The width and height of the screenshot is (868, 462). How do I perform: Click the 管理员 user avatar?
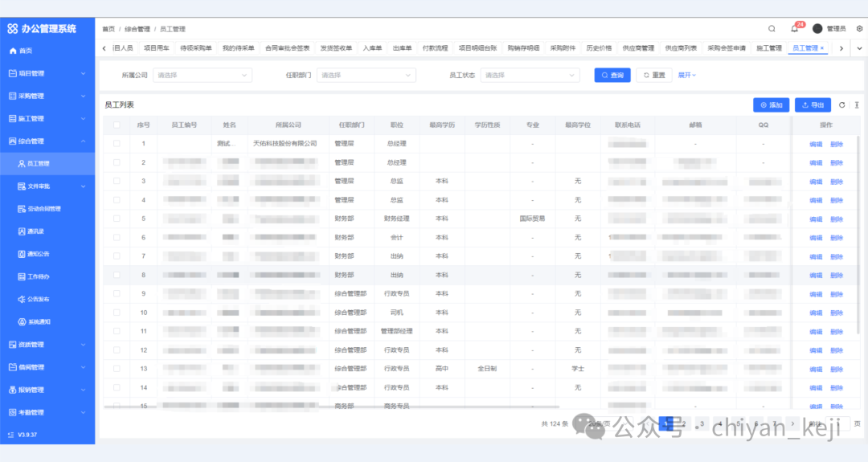click(817, 29)
